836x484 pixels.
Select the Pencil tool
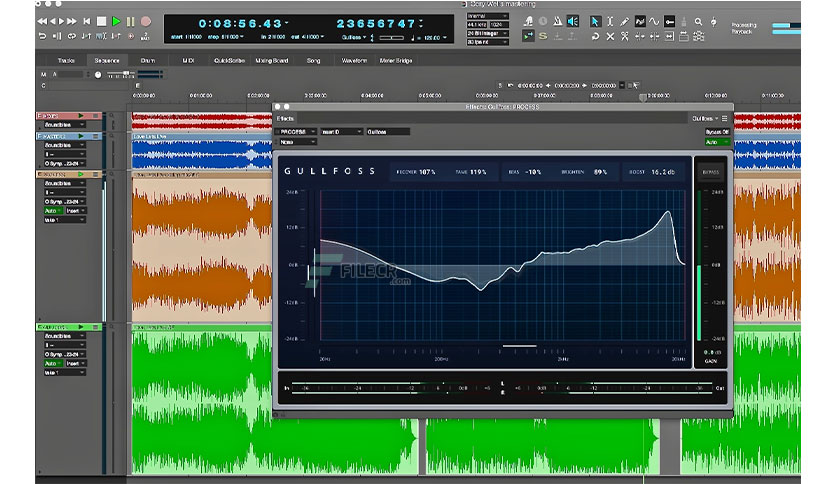point(624,21)
